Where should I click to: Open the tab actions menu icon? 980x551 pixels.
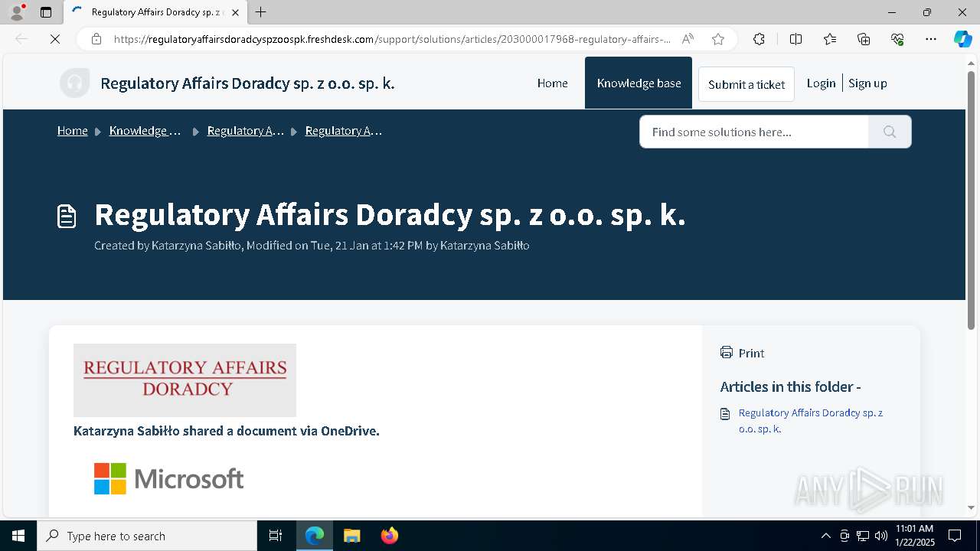pyautogui.click(x=46, y=12)
